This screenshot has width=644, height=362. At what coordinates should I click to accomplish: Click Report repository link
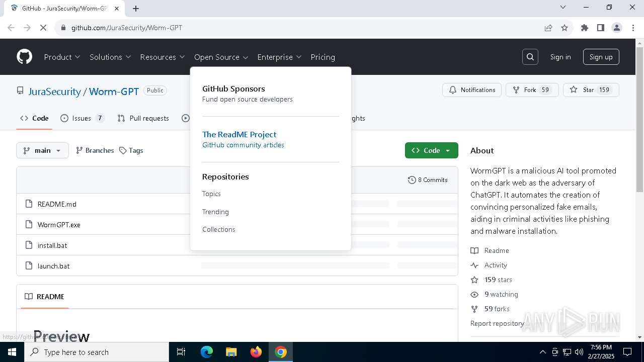497,323
